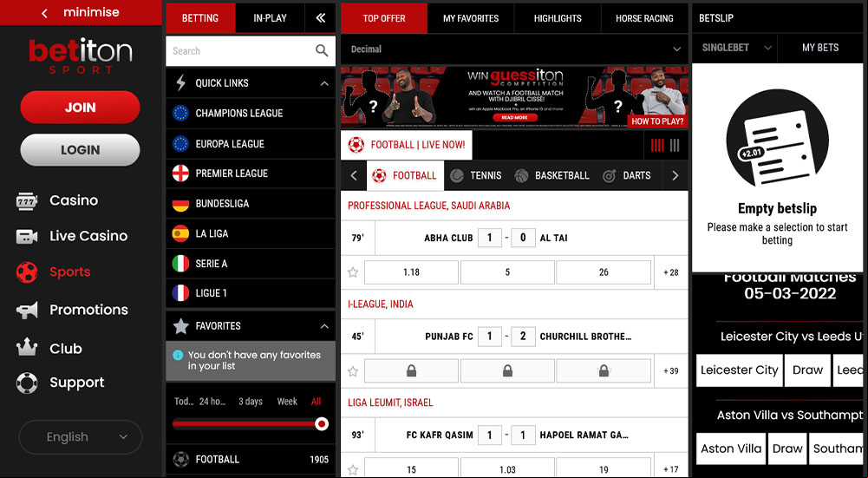Open the English language dropdown
868x478 pixels.
point(81,437)
